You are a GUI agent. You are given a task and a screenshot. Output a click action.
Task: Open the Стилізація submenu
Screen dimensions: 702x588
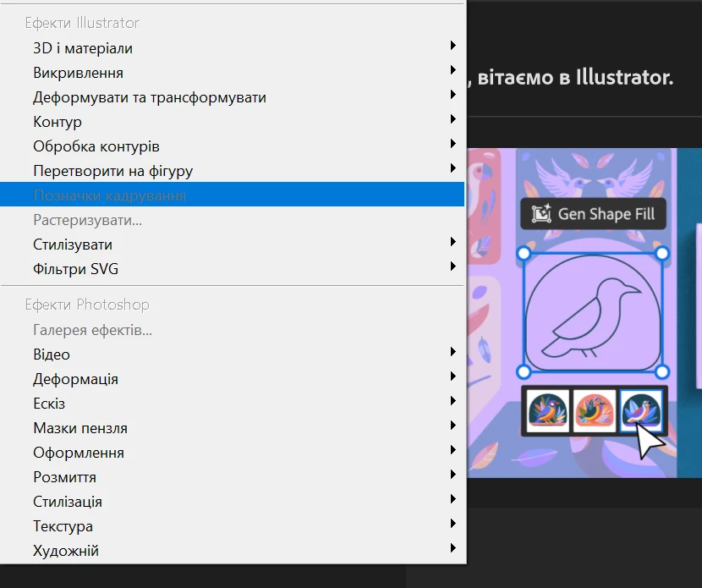pyautogui.click(x=233, y=502)
